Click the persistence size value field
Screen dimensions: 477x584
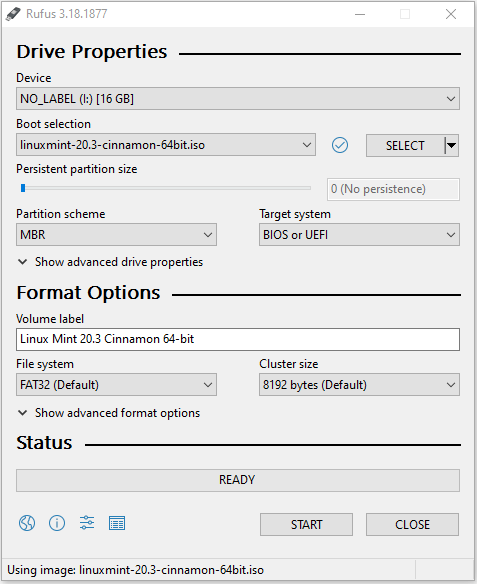point(393,189)
